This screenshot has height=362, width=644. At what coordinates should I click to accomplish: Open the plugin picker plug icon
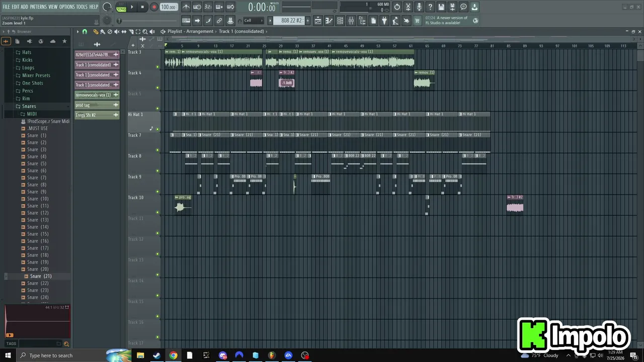click(384, 21)
